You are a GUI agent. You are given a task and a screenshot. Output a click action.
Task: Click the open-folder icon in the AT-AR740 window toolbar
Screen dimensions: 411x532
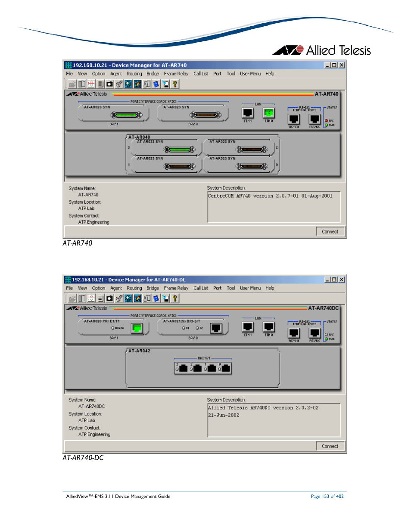72,84
